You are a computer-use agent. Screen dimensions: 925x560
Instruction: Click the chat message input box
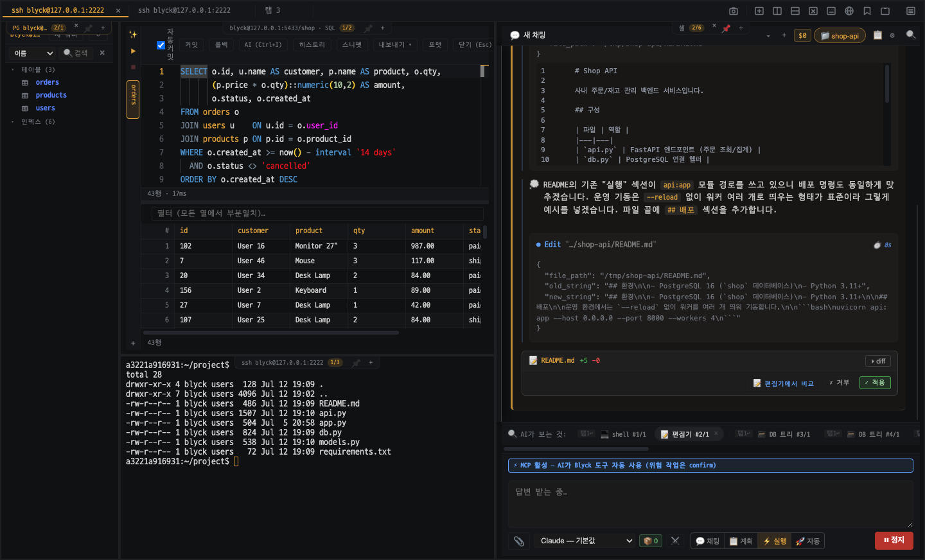click(710, 503)
